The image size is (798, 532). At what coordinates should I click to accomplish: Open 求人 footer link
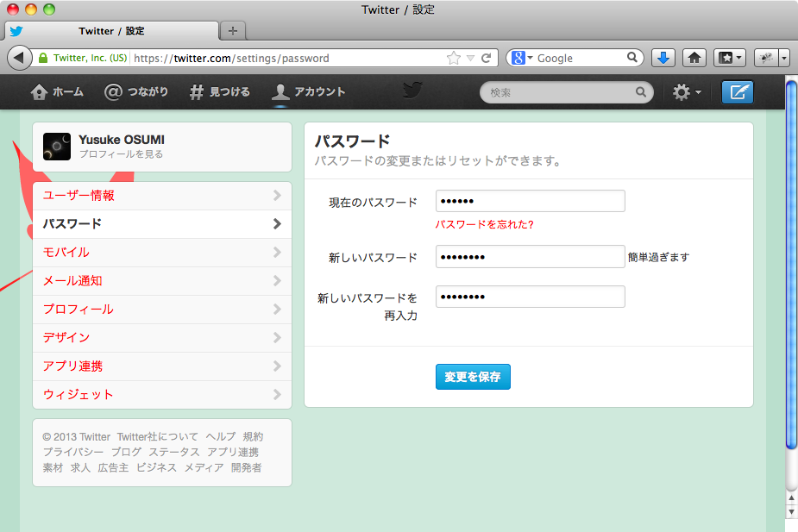(x=80, y=467)
